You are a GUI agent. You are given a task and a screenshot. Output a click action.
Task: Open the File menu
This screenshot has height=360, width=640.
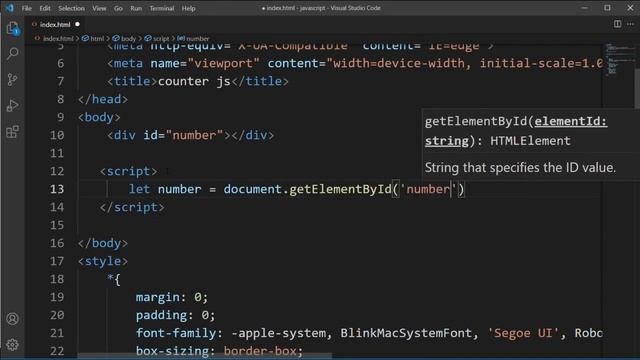(x=27, y=8)
